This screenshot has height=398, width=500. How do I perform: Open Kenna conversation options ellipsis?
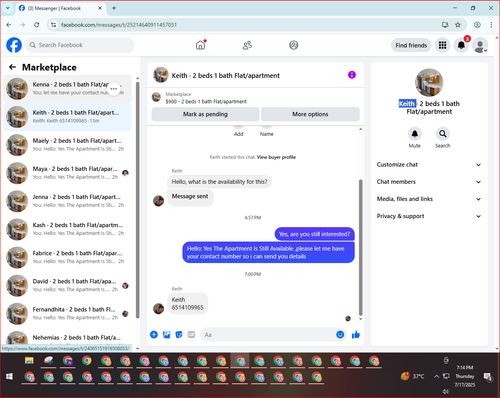coord(114,89)
